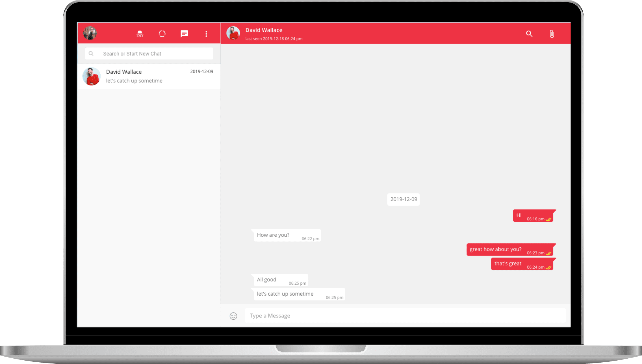This screenshot has width=642, height=364.
Task: Click the search magnifier inside the sidebar search bar
Action: [91, 53]
